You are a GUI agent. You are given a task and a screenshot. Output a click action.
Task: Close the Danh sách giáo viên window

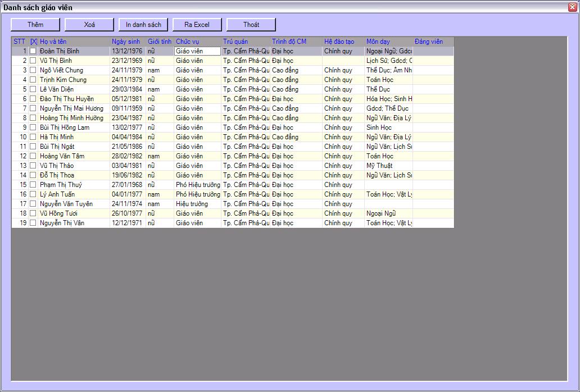point(573,7)
